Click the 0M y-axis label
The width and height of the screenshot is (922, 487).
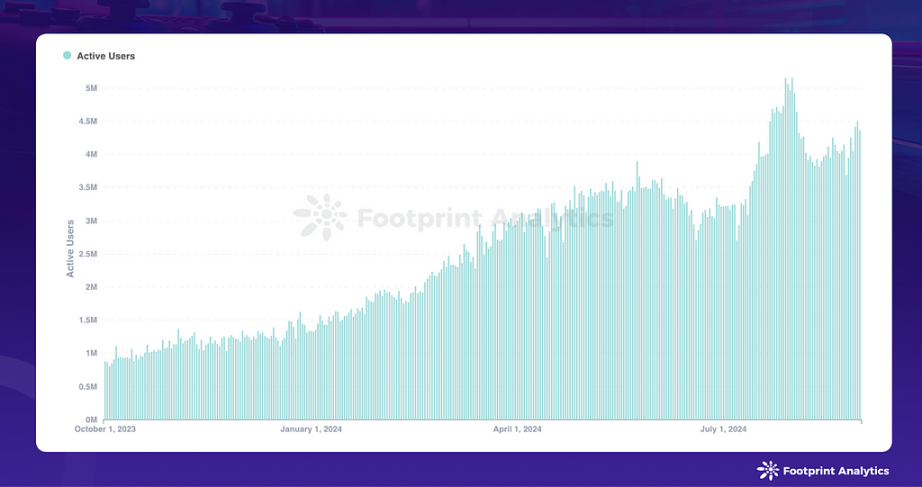(x=91, y=420)
